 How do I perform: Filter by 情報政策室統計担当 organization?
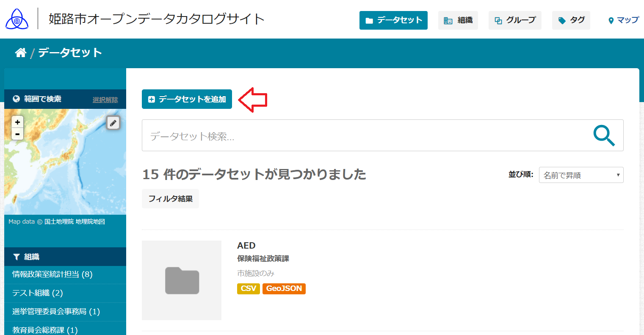pos(52,274)
